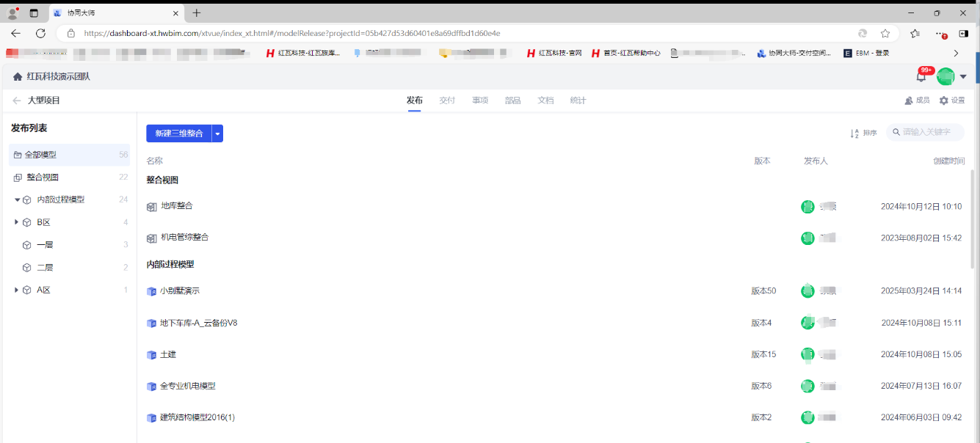Switch to the 统计 tab
Screen dimensions: 980x443
click(578, 100)
